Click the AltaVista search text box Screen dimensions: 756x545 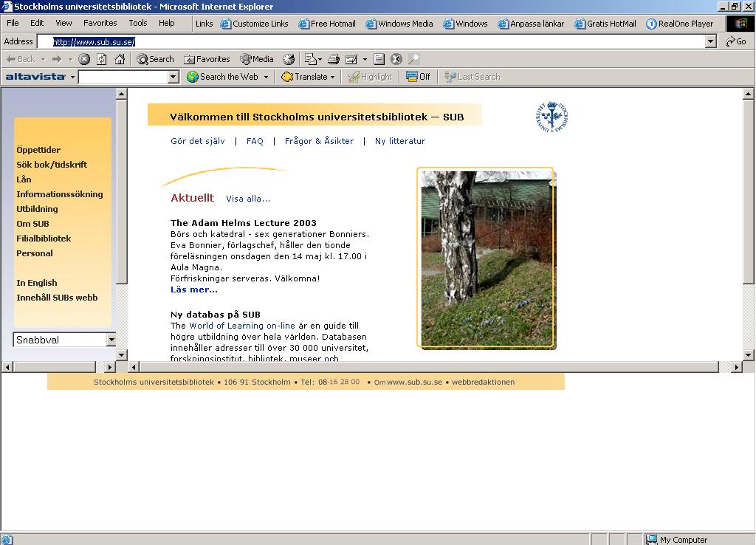[x=123, y=77]
